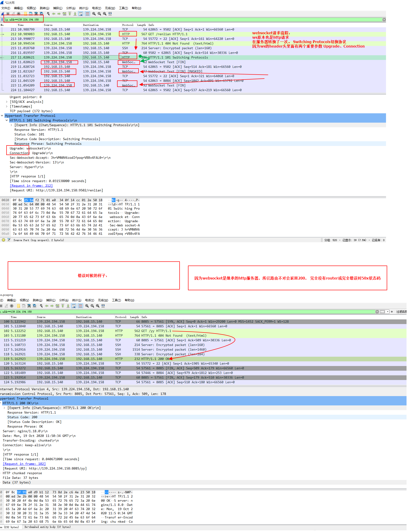Zoom out packet text in 以太网 window
Viewport: 414px width, 532px height.
pos(99,14)
